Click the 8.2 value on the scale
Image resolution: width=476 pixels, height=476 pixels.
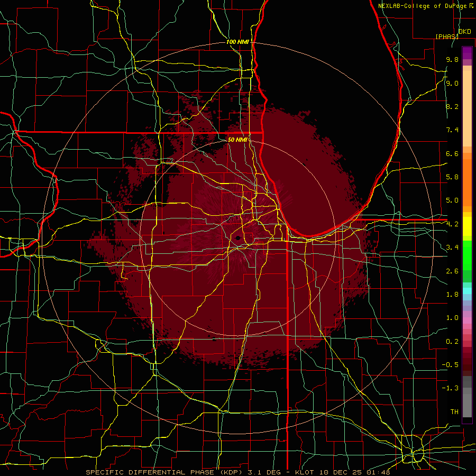click(452, 106)
